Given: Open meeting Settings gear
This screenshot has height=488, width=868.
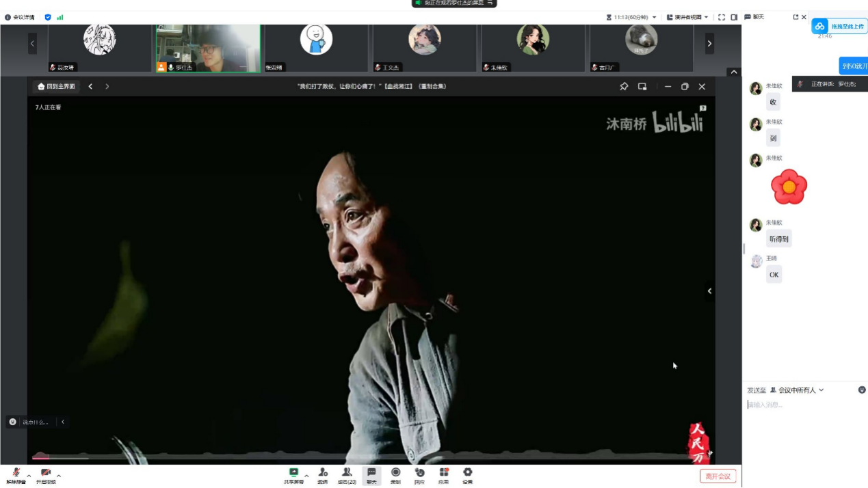Looking at the screenshot, I should 468,476.
